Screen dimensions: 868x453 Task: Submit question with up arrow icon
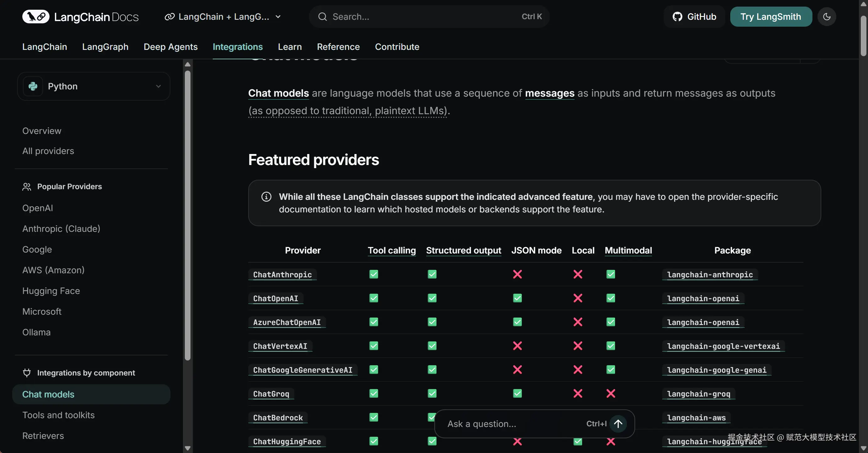(x=618, y=424)
